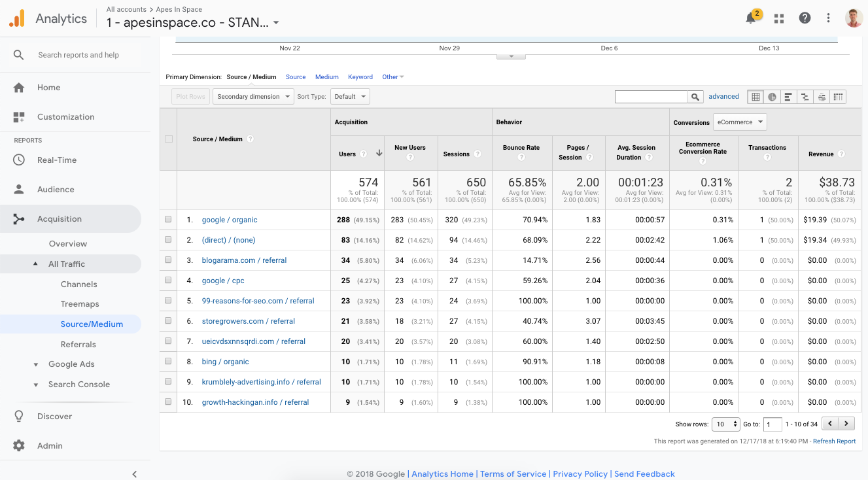This screenshot has height=480, width=868.
Task: Open the Other primary dimension dropdown
Action: point(393,77)
